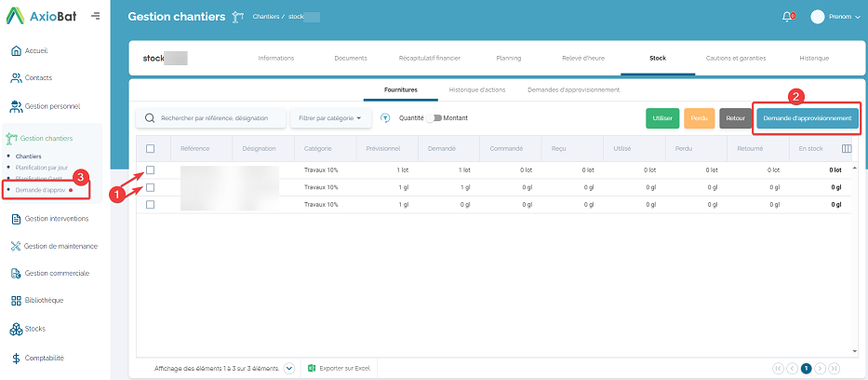
Task: Tick the select-all checkbox in table header
Action: click(150, 149)
